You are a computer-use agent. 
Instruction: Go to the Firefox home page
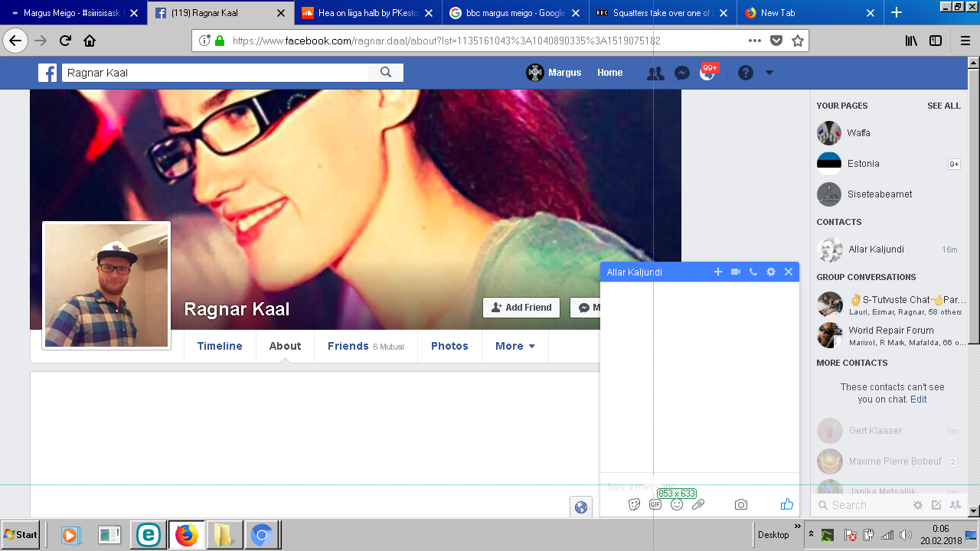[x=90, y=41]
